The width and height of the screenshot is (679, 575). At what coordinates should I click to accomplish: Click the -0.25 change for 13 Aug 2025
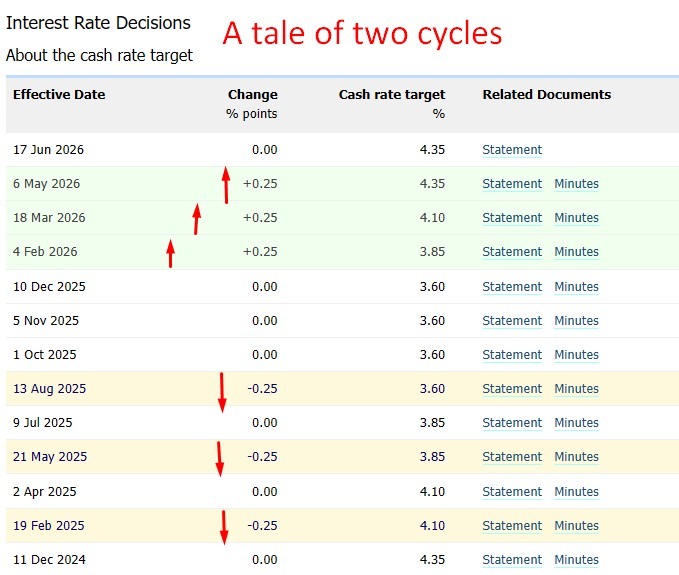click(262, 389)
